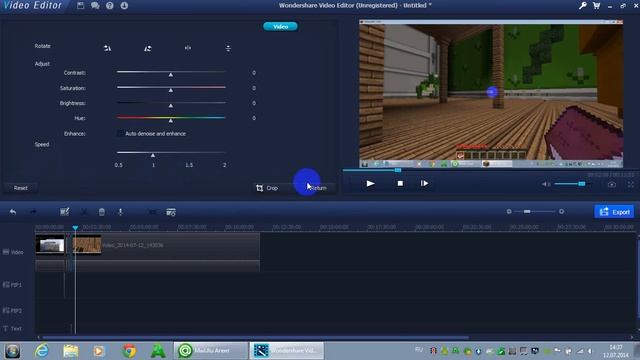The height and width of the screenshot is (360, 640).
Task: Zoom out the timeline with minus icon
Action: [509, 211]
